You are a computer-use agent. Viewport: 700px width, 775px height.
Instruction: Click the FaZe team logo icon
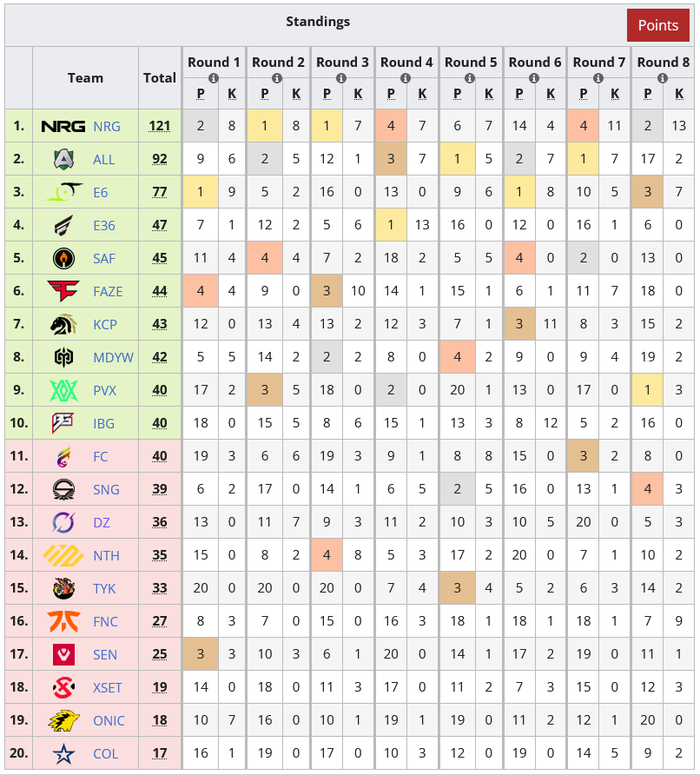pyautogui.click(x=63, y=292)
